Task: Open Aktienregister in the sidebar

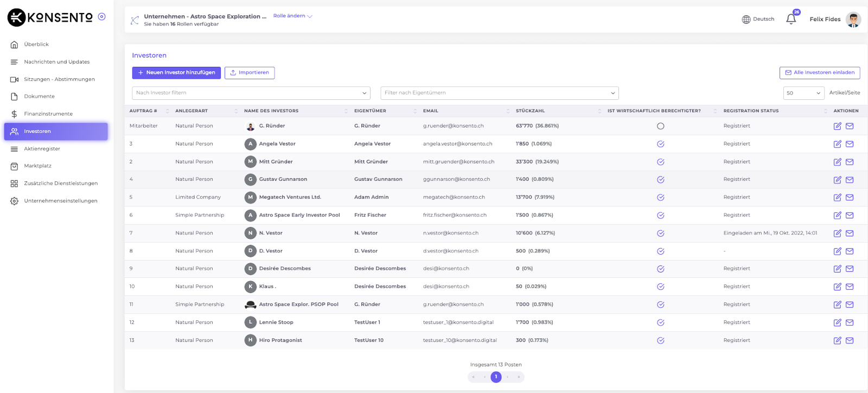Action: click(42, 149)
